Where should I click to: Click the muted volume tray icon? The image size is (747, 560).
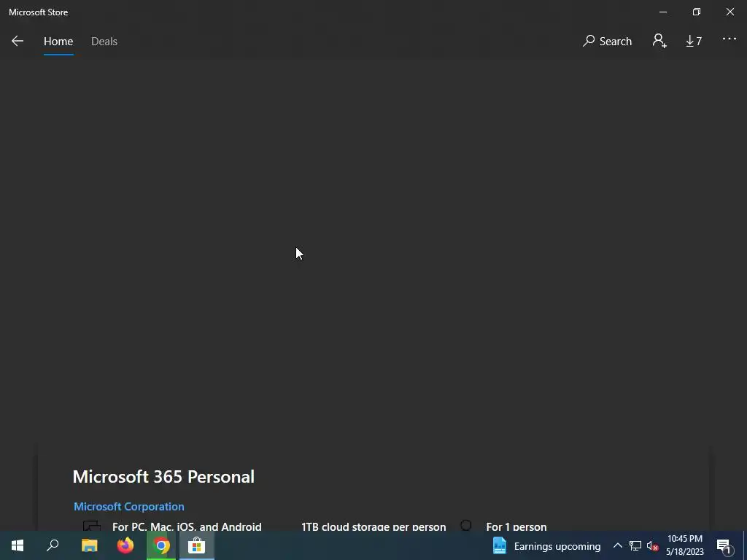point(653,545)
